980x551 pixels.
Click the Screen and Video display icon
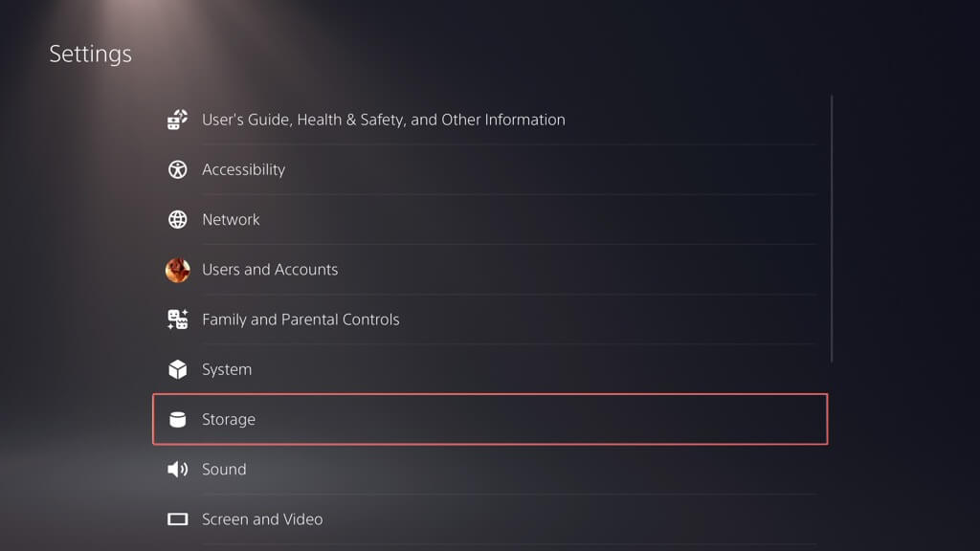(178, 519)
